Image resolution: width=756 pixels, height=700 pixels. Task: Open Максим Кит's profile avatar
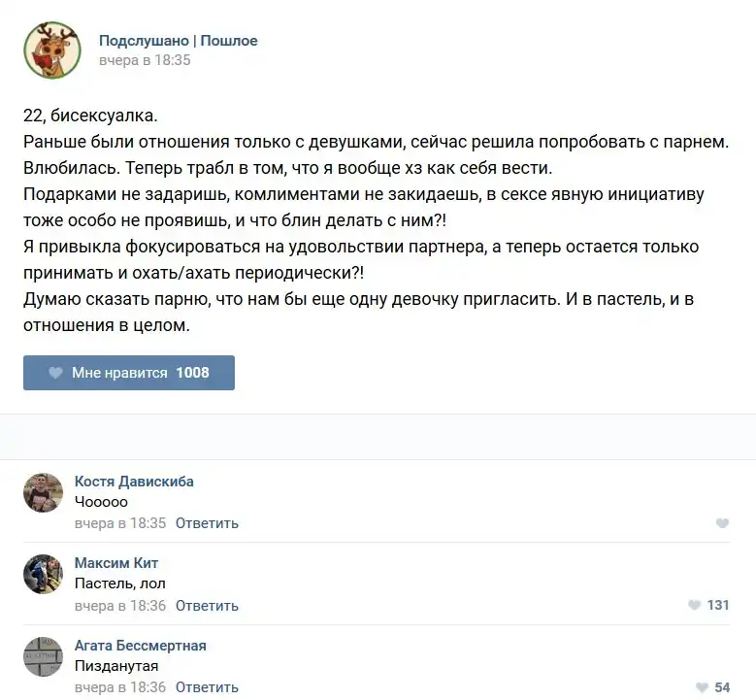click(x=43, y=575)
